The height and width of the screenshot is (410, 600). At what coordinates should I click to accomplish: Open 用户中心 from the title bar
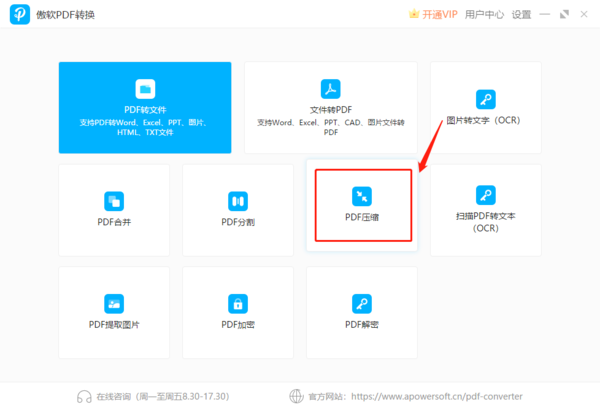point(484,15)
